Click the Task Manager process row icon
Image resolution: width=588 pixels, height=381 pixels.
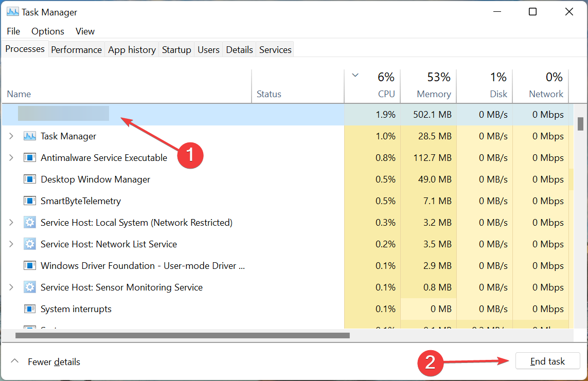pos(30,136)
